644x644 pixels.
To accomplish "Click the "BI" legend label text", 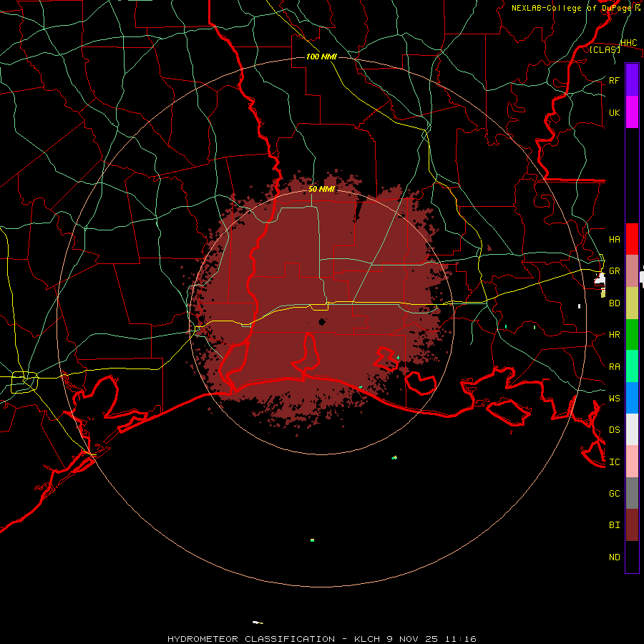I will [x=614, y=525].
